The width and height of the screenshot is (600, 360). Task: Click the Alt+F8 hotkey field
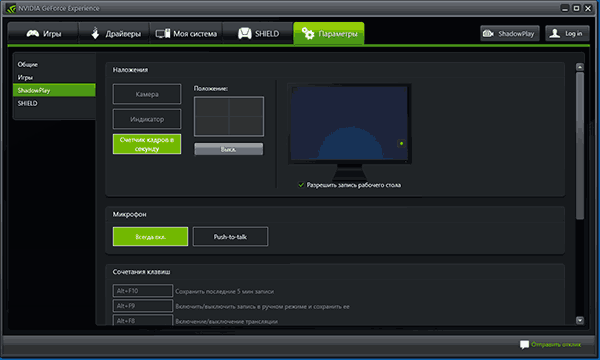pyautogui.click(x=143, y=320)
